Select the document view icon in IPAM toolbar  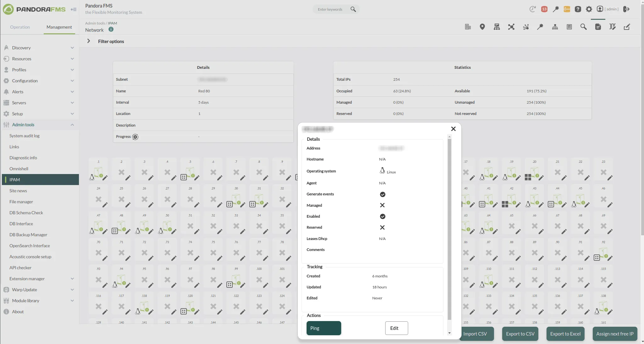tap(598, 27)
